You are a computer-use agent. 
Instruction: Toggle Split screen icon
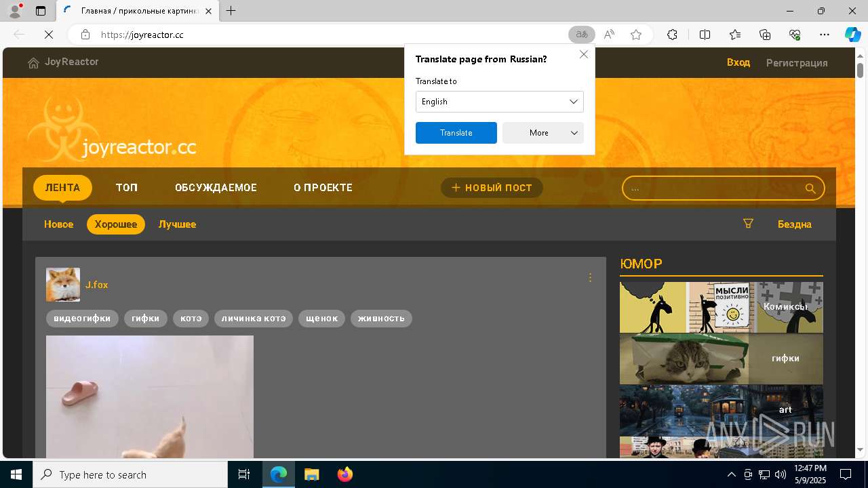point(705,35)
